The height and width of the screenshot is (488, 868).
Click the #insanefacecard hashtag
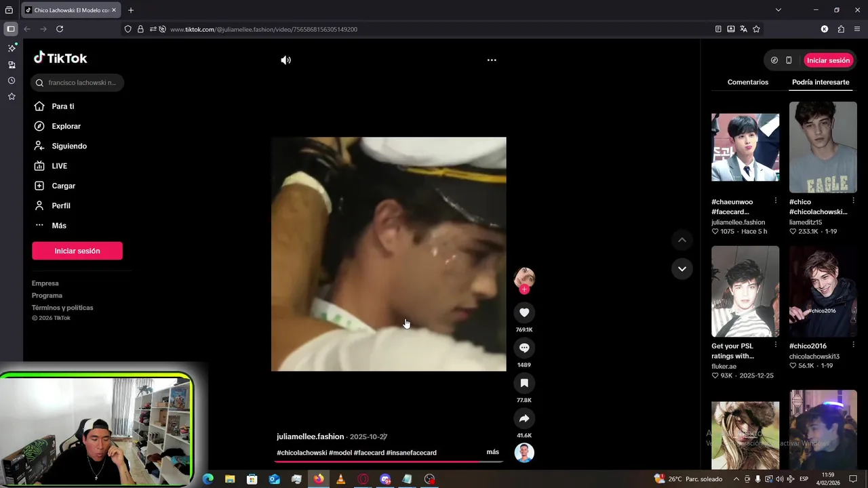pos(412,453)
